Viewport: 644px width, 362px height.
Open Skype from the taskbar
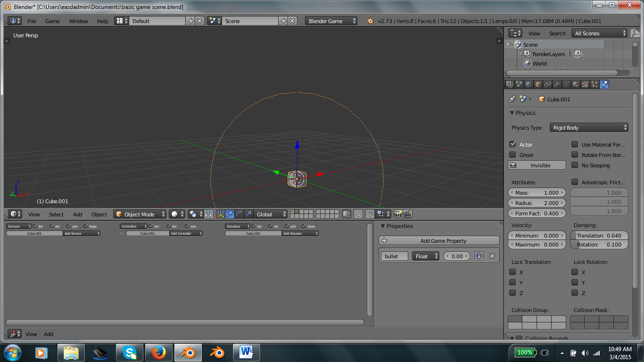pos(130,352)
